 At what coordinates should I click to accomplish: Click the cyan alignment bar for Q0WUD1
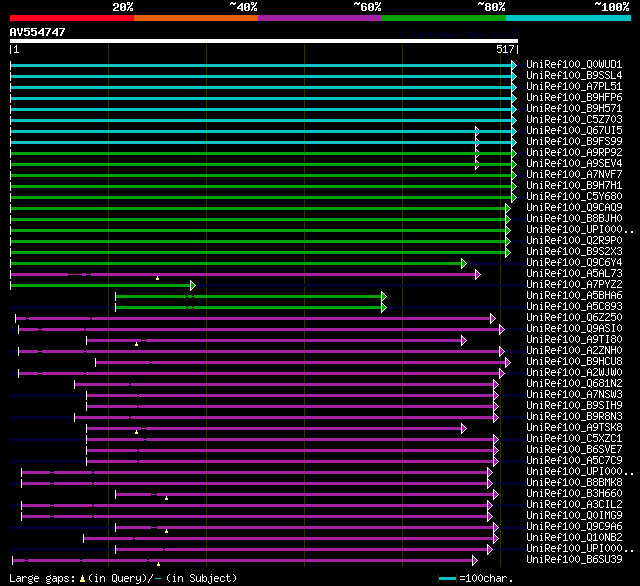261,65
